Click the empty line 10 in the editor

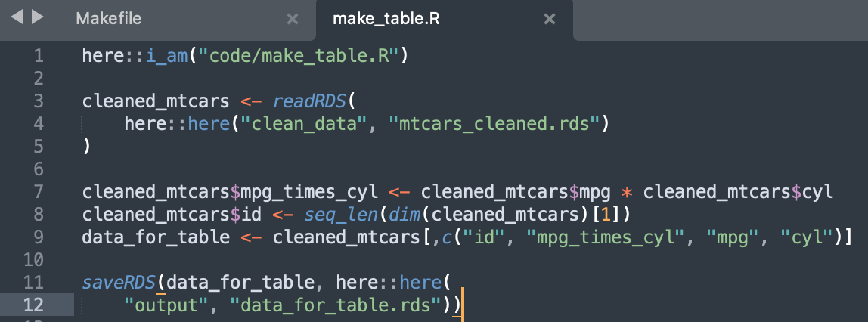(x=302, y=260)
